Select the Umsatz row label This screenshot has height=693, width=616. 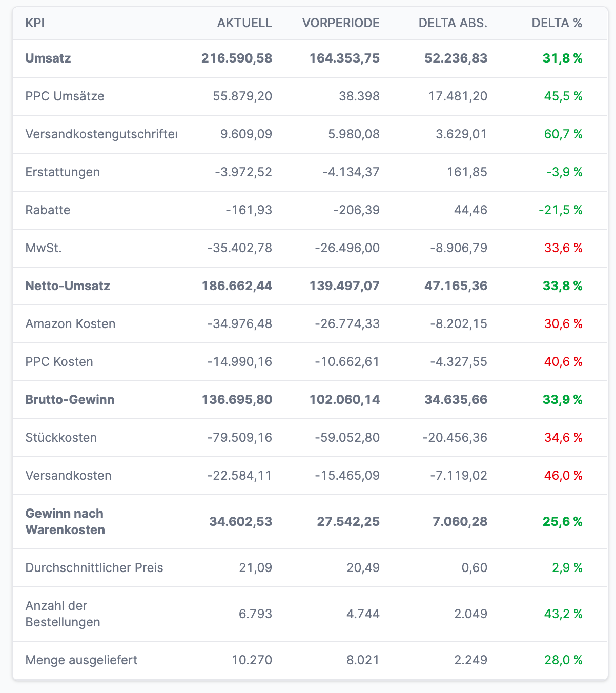tap(48, 58)
